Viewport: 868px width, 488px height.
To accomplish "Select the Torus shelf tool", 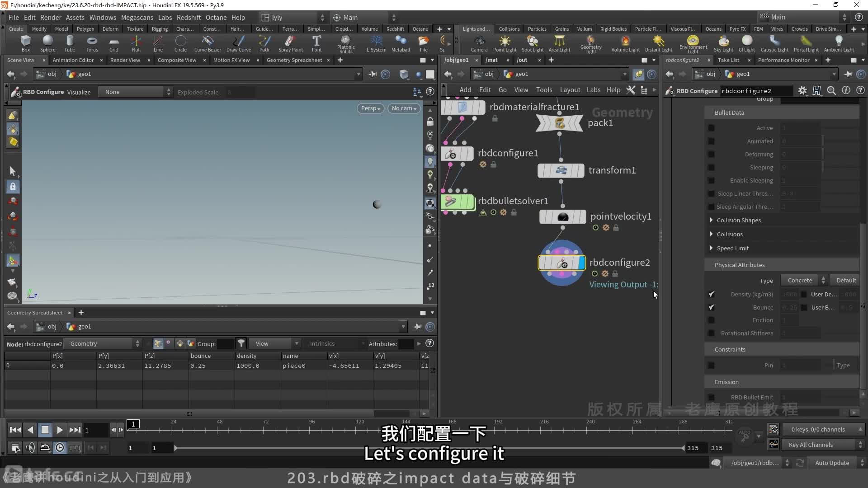I will pos(92,43).
